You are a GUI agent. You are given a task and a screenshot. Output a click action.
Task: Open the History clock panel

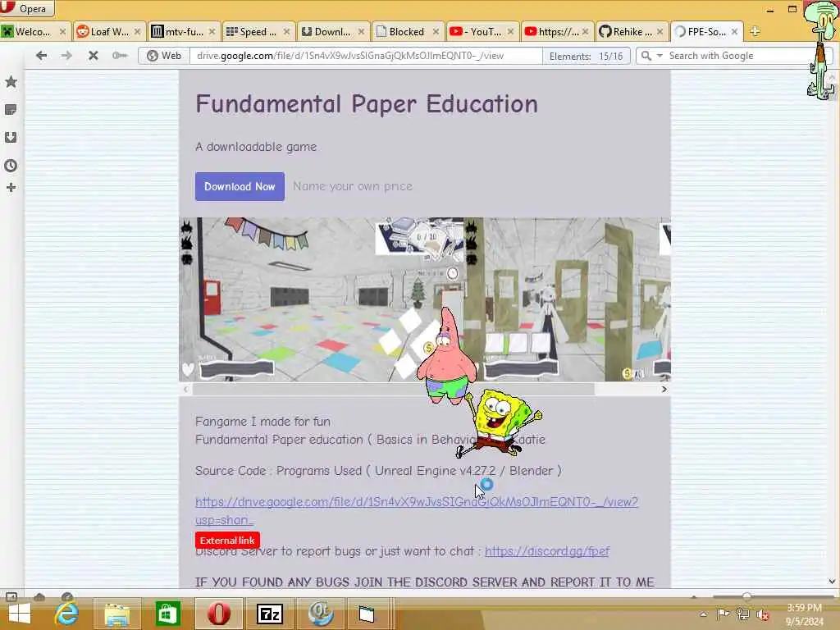[x=11, y=166]
